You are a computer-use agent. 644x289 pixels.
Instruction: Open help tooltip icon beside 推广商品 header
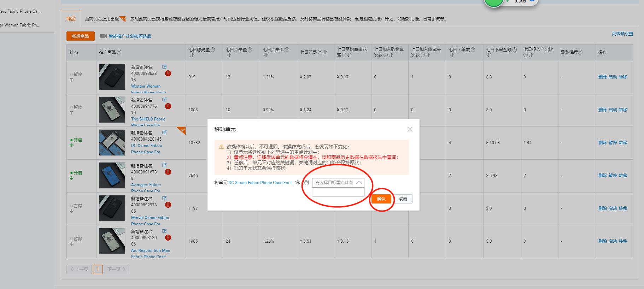point(119,52)
